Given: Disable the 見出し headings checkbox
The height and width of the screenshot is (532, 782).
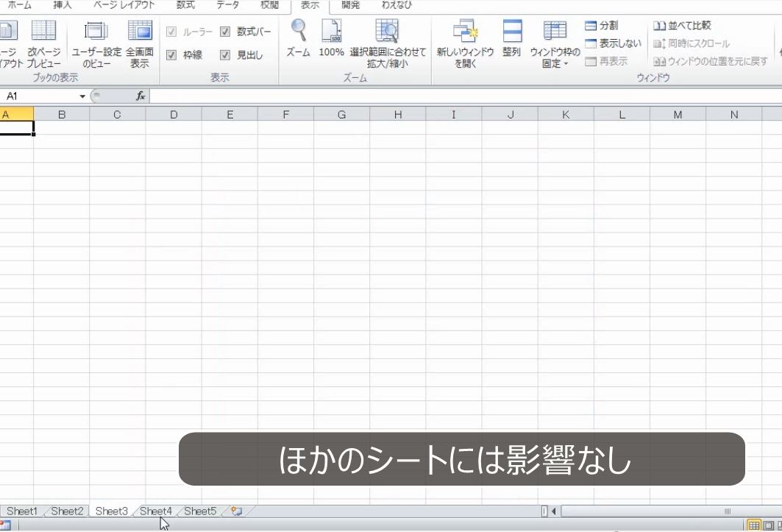Looking at the screenshot, I should [x=225, y=54].
